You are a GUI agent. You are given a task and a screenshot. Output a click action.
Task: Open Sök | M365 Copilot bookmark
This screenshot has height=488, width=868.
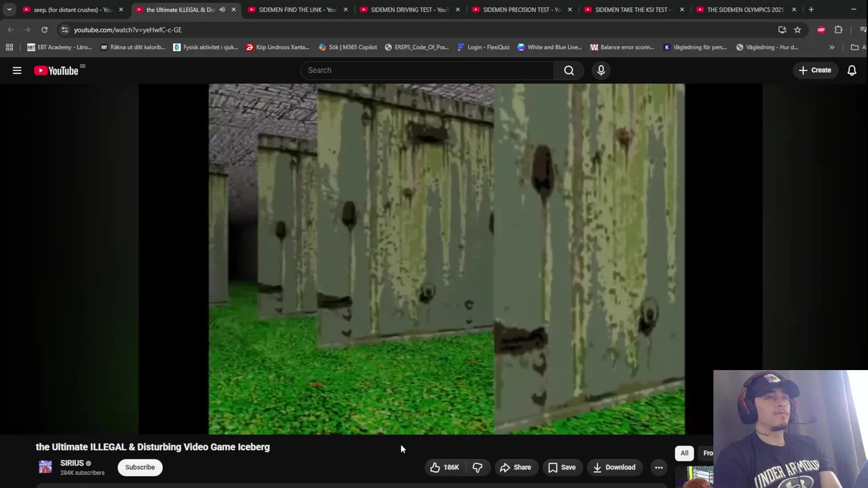348,47
